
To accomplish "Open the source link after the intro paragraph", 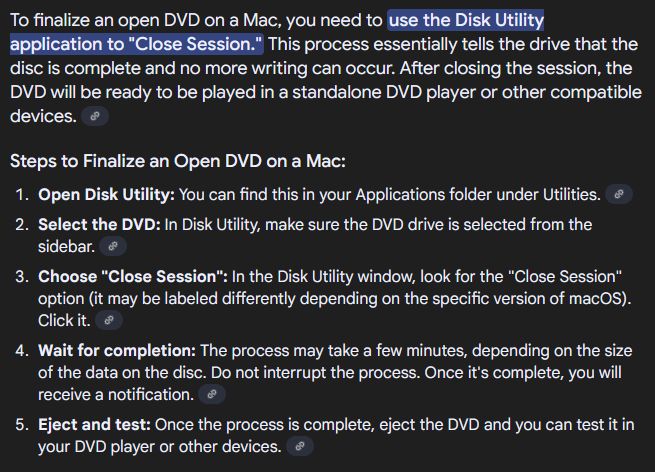I will pyautogui.click(x=95, y=117).
